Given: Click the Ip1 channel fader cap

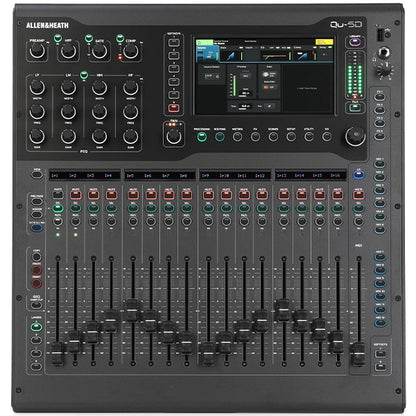Looking at the screenshot, I should pyautogui.click(x=58, y=353).
